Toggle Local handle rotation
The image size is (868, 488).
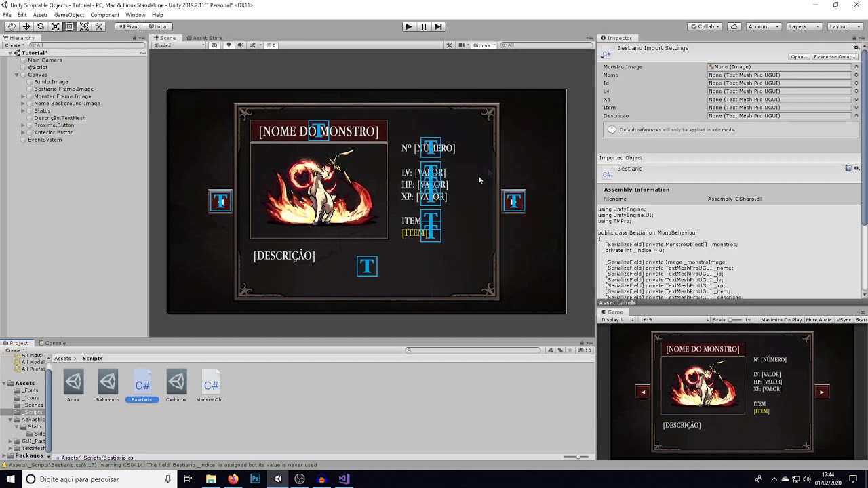point(159,26)
